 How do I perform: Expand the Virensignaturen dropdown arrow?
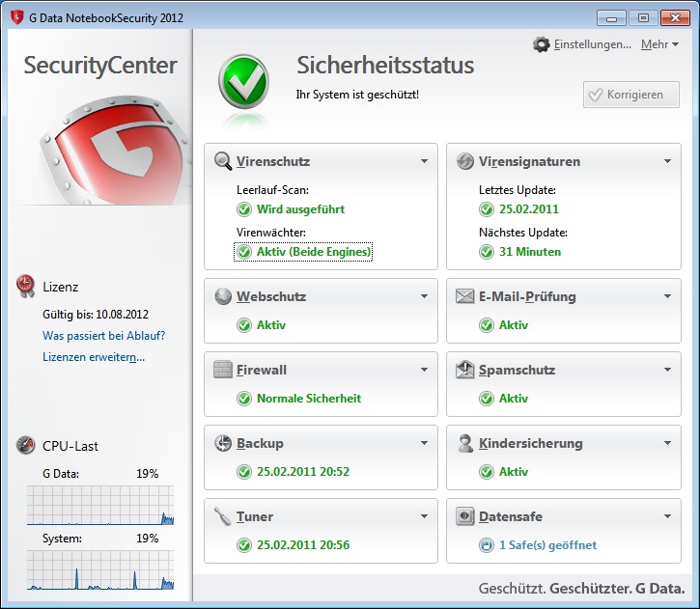click(667, 161)
